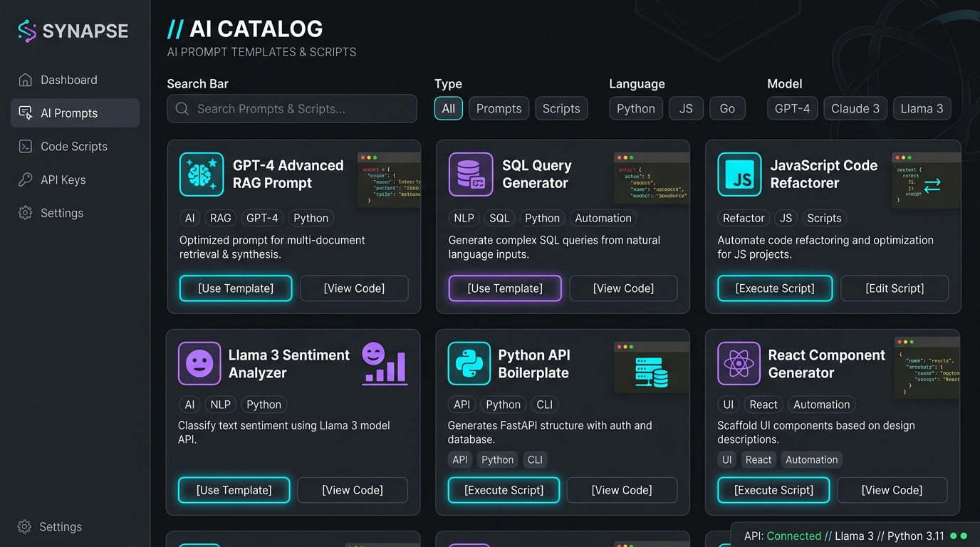Click SQL tag on SQL Query Generator
Viewport: 980px width, 547px height.
[x=499, y=218]
